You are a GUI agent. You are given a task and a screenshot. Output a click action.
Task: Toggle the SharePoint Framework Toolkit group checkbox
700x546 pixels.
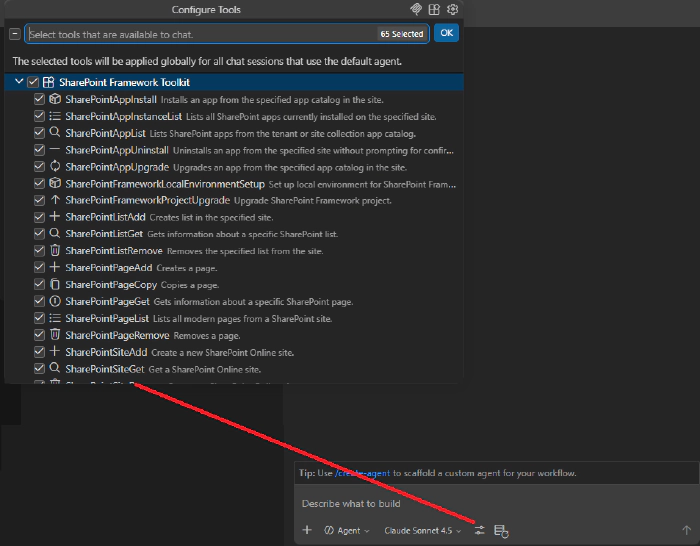tap(33, 82)
